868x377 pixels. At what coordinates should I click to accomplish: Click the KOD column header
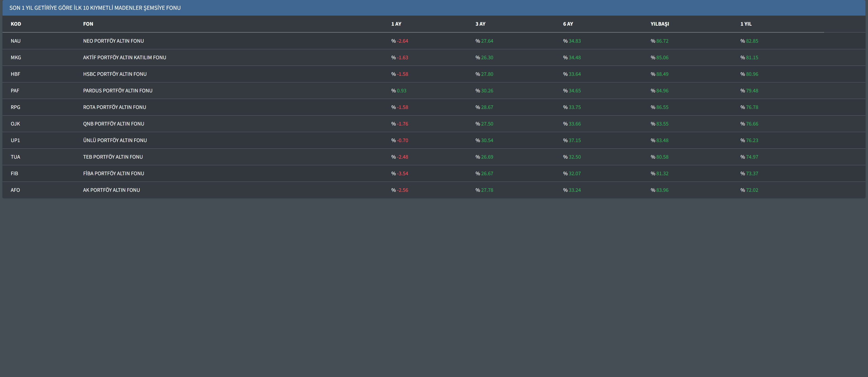click(x=16, y=24)
